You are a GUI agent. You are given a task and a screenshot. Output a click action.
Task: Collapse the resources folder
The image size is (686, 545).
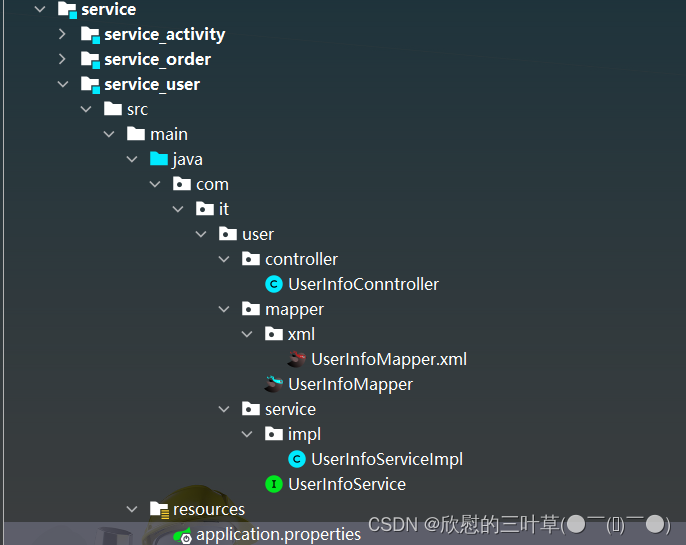click(132, 509)
